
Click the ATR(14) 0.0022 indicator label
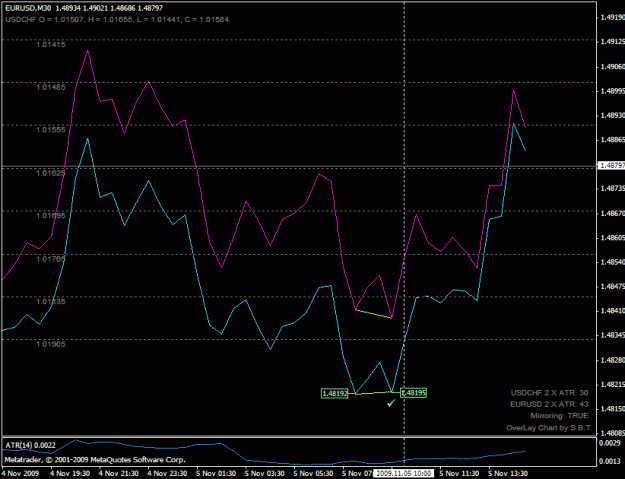tap(31, 445)
